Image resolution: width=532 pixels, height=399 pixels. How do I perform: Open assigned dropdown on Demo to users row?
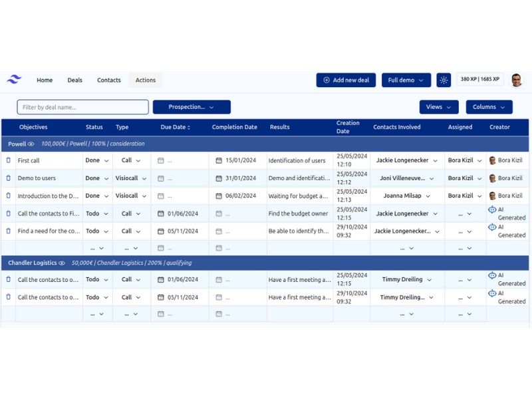coord(464,178)
